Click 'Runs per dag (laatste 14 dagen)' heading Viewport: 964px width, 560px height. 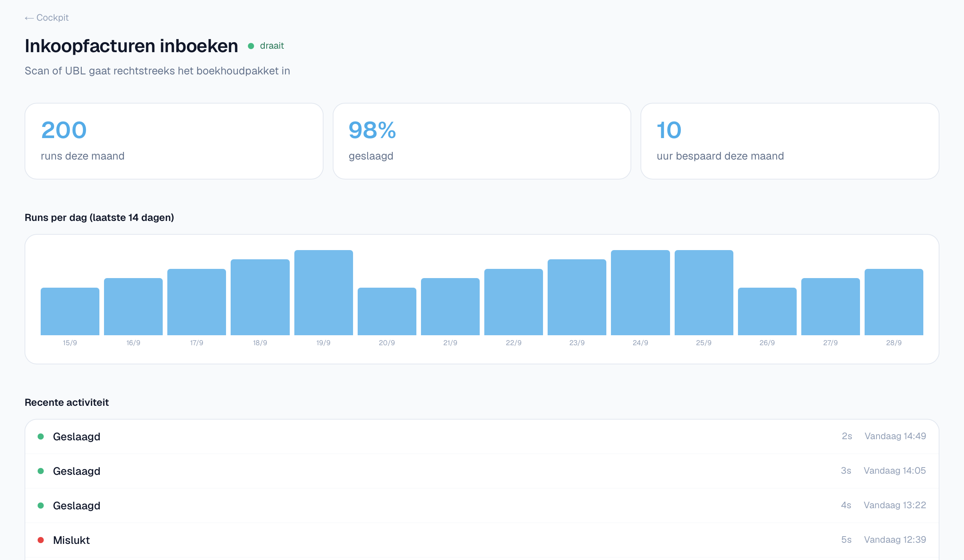pyautogui.click(x=99, y=217)
